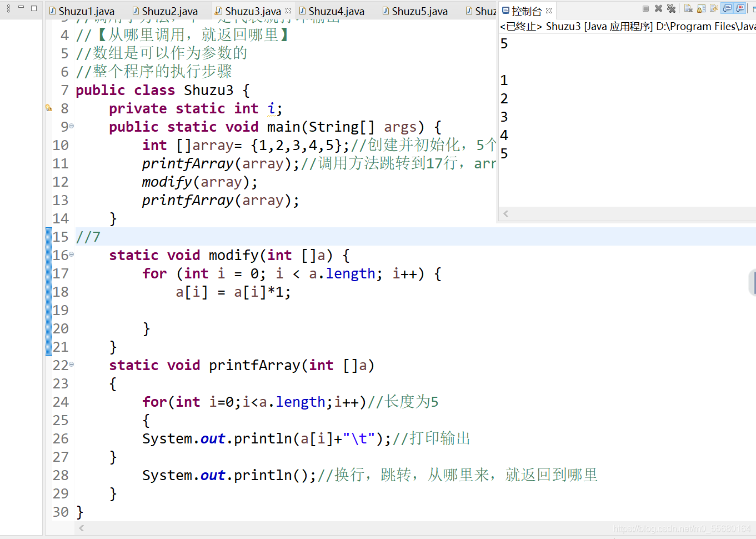756x539 pixels.
Task: Open the Shuzu5.java tab
Action: click(x=415, y=11)
